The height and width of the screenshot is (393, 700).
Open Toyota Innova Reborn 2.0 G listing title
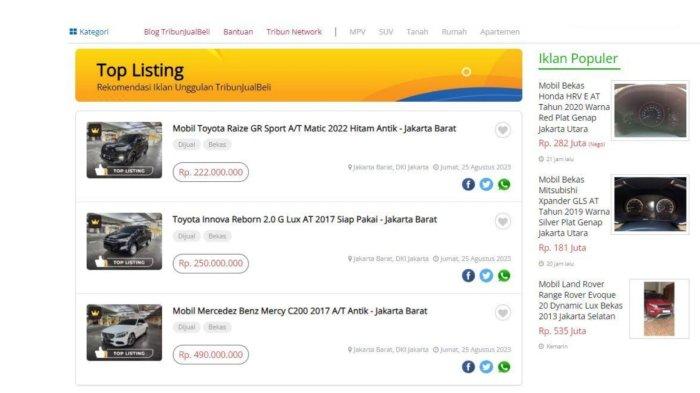(x=304, y=220)
